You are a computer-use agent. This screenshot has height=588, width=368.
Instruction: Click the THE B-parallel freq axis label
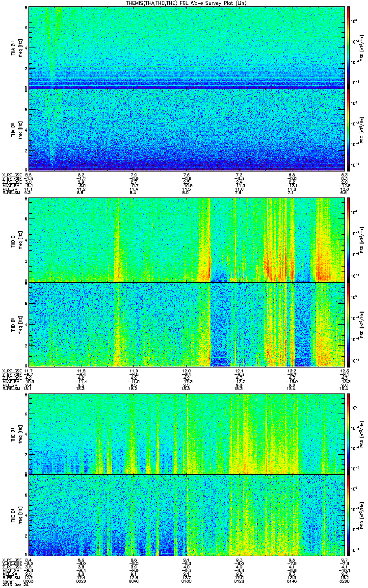tap(20, 515)
